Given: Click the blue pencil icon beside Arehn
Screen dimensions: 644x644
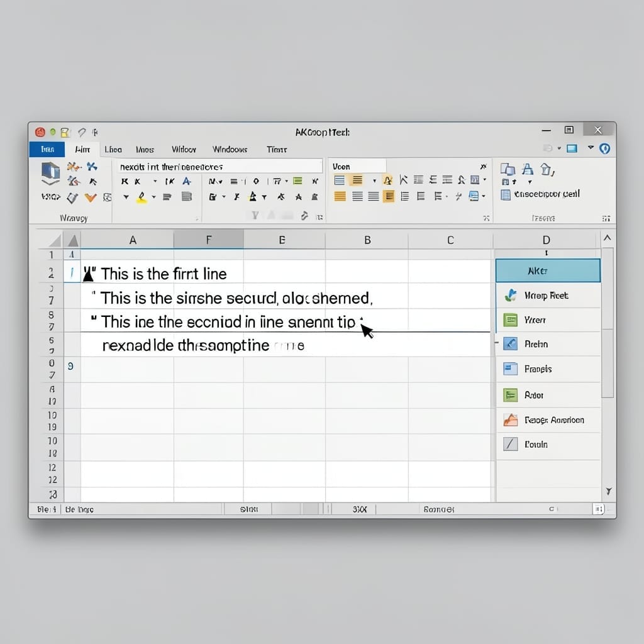Looking at the screenshot, I should pyautogui.click(x=511, y=344).
